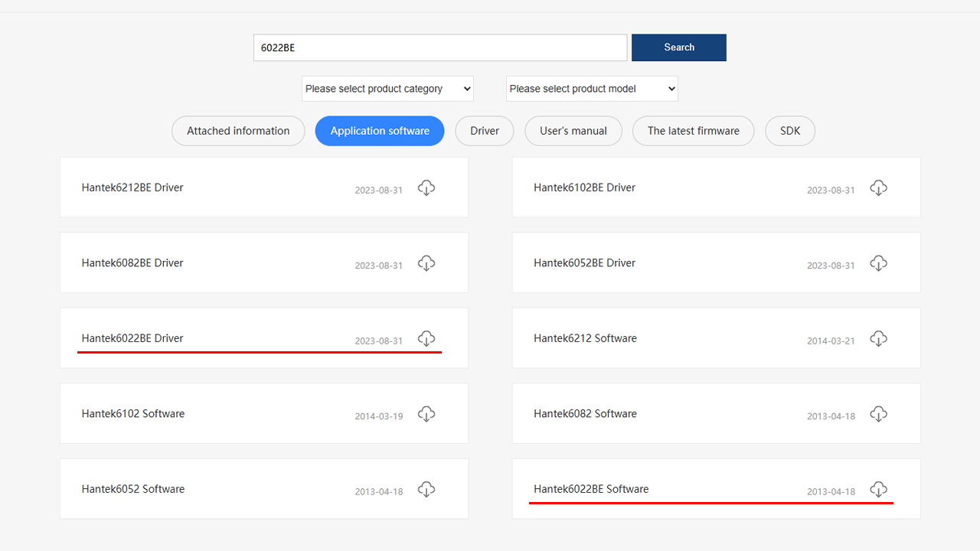Click the 2023-08-31 date of Hantek6082BE Driver

tap(379, 266)
